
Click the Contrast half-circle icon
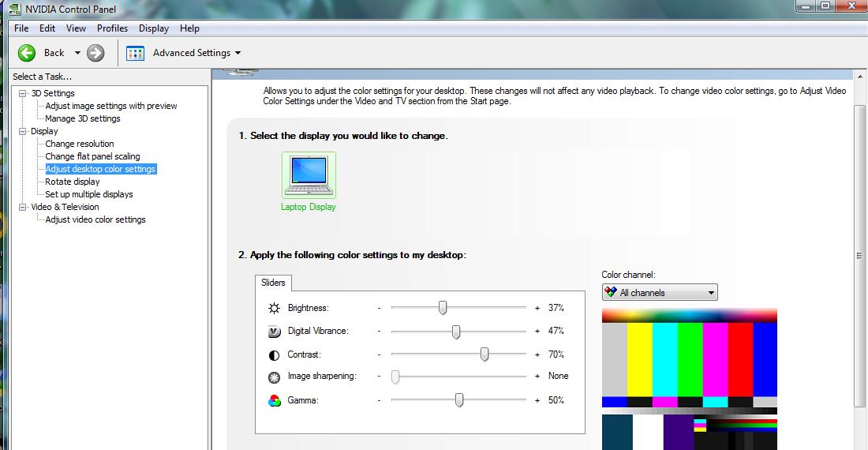tap(274, 354)
